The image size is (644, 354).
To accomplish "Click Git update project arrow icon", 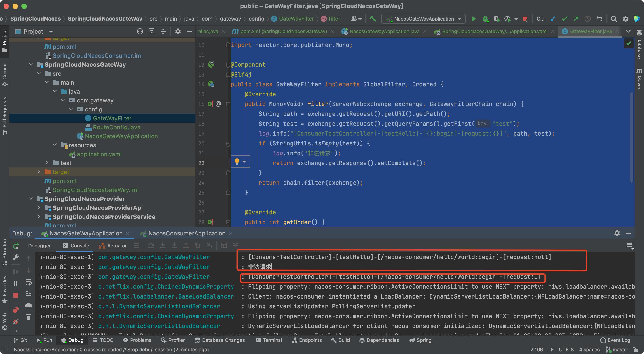I will coord(553,19).
